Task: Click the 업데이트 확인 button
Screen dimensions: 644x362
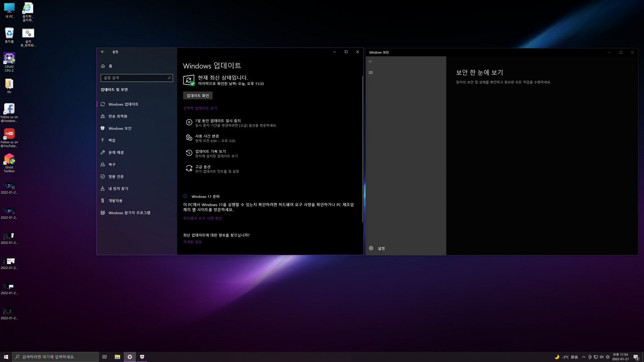Action: pyautogui.click(x=198, y=96)
